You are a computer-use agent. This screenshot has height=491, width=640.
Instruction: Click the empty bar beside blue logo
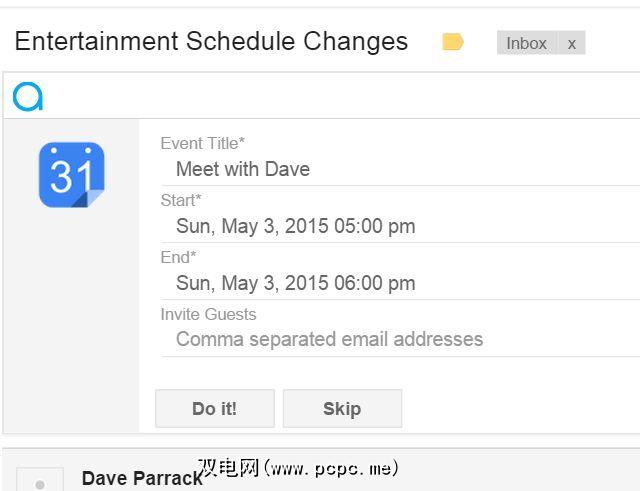click(340, 96)
